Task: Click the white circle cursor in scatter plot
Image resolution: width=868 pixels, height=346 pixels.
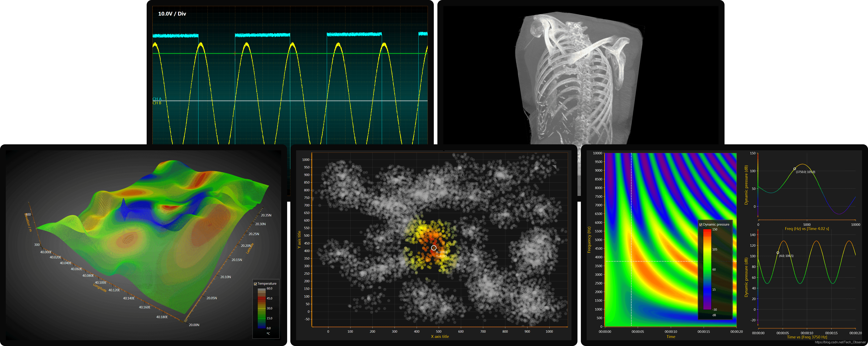Action: click(x=434, y=248)
